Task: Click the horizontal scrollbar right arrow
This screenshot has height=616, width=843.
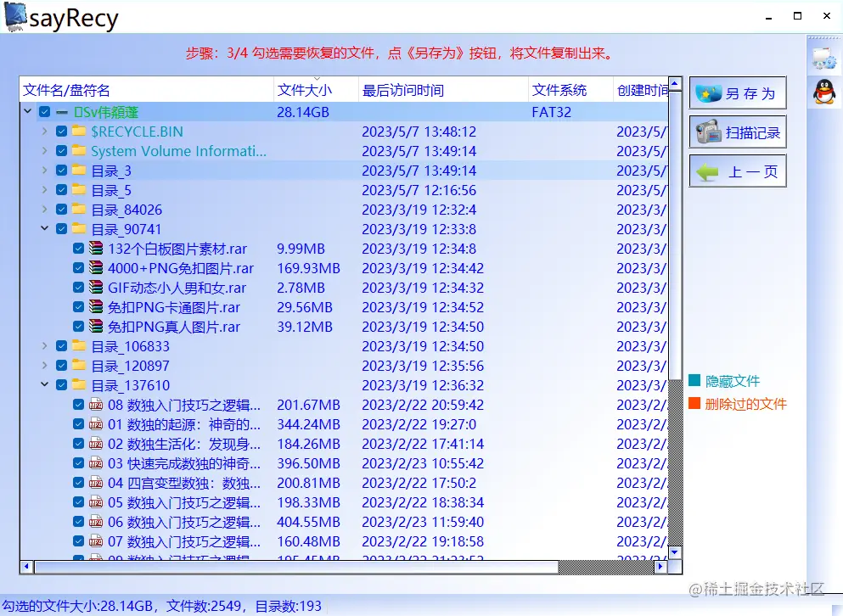Action: click(x=660, y=567)
